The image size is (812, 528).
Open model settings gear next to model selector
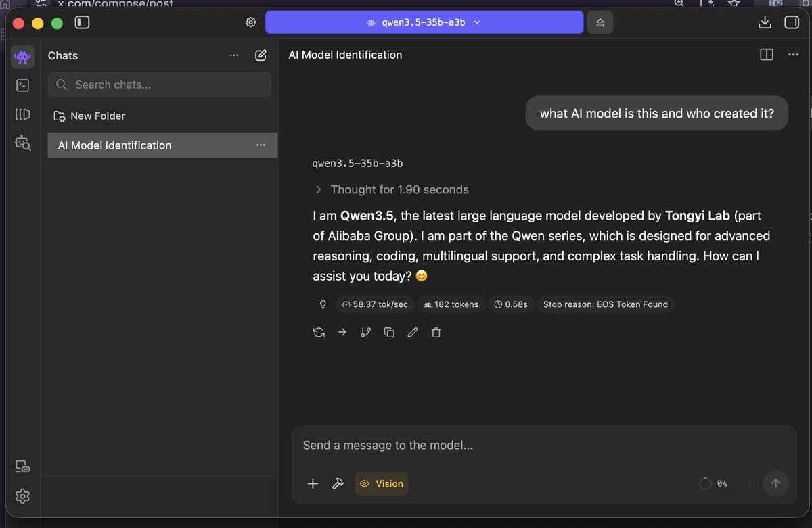tap(250, 22)
